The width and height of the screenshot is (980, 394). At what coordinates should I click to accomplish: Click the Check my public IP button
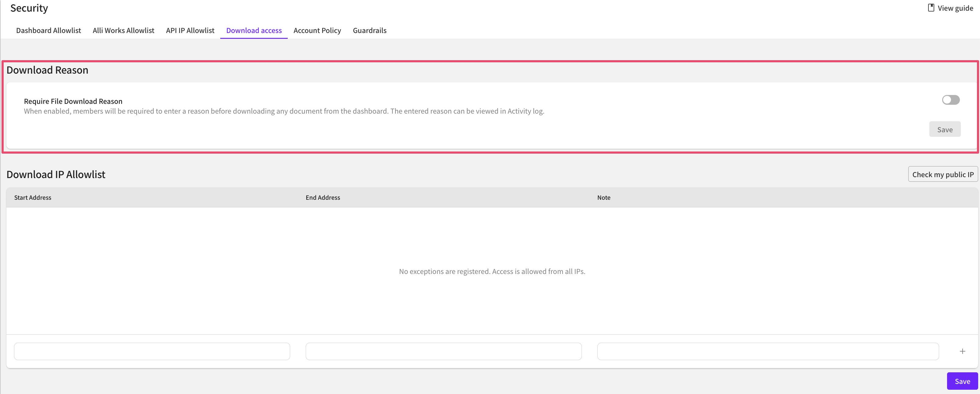(x=942, y=174)
